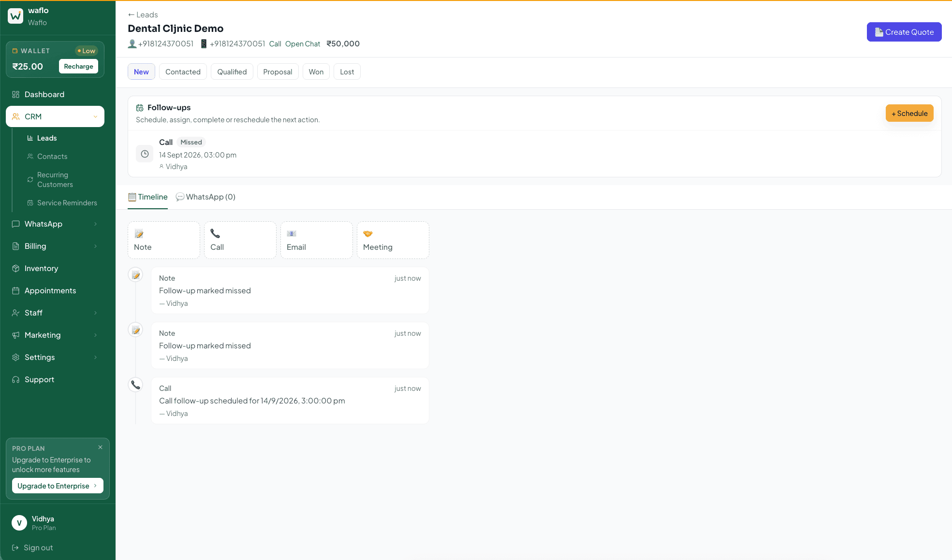Click the mobile phone icon number

coord(233,44)
